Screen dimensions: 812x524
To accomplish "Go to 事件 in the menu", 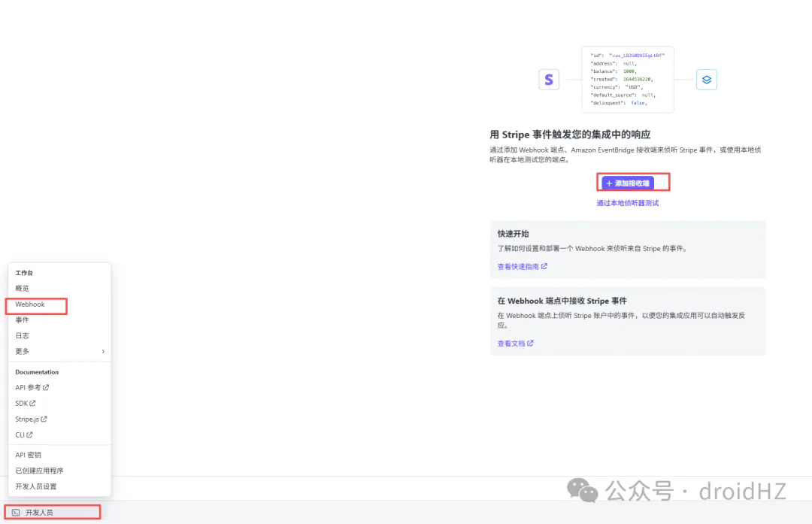I will tap(23, 320).
